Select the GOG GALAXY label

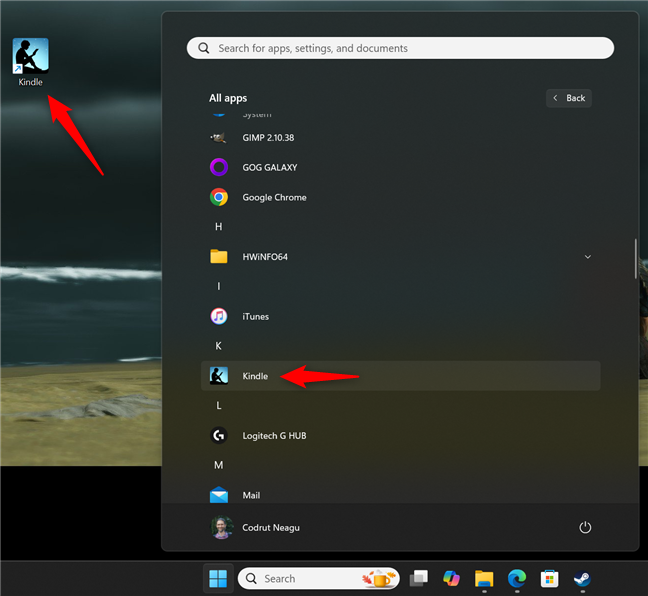(x=269, y=167)
